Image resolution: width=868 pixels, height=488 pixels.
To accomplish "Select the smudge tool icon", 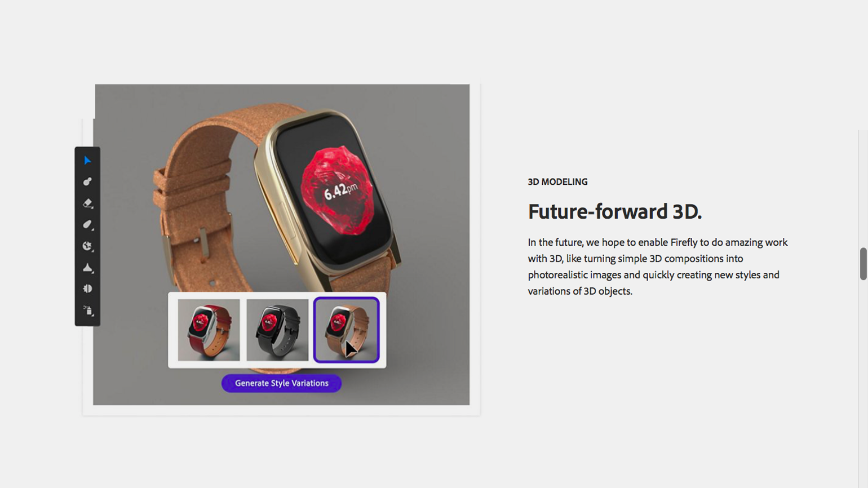I will (87, 224).
